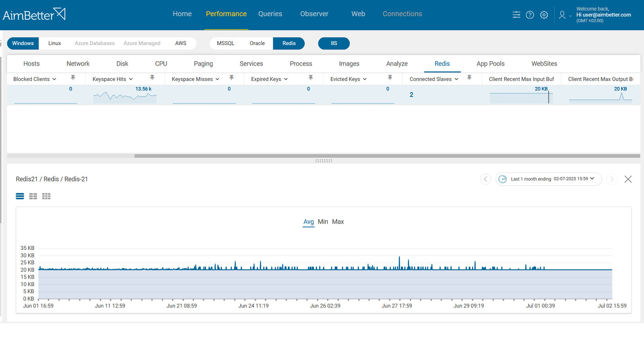The image size is (644, 342).
Task: Show the Min chart series
Action: (x=323, y=222)
